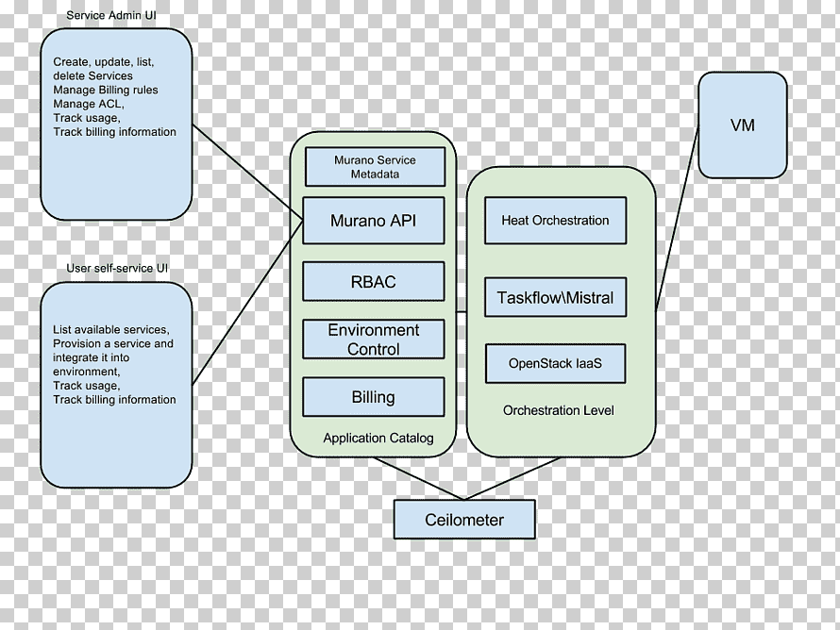Click 'delete Services' text line
This screenshot has height=630, width=840.
coord(92,76)
